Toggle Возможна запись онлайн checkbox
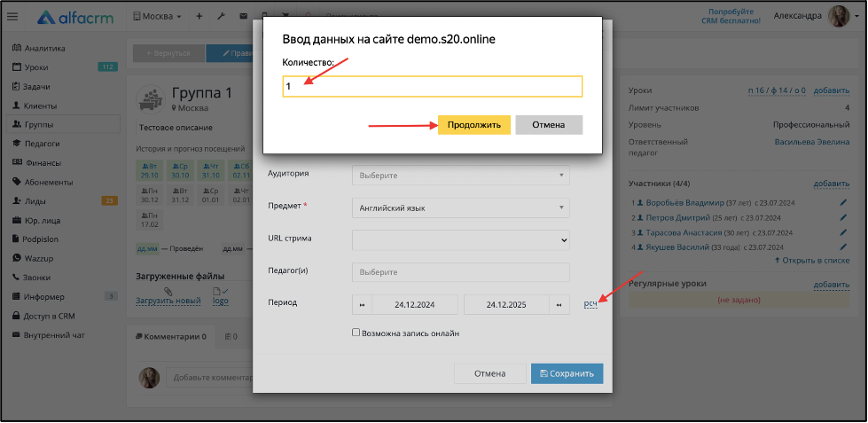Image resolution: width=868 pixels, height=423 pixels. click(356, 333)
